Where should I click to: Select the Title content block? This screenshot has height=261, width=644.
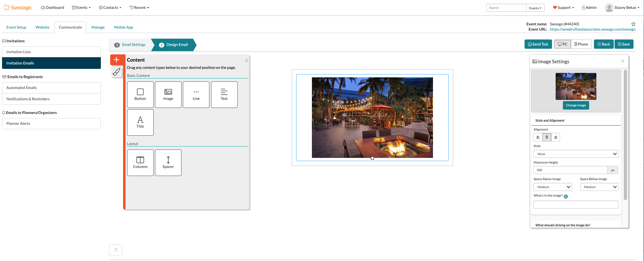point(140,122)
